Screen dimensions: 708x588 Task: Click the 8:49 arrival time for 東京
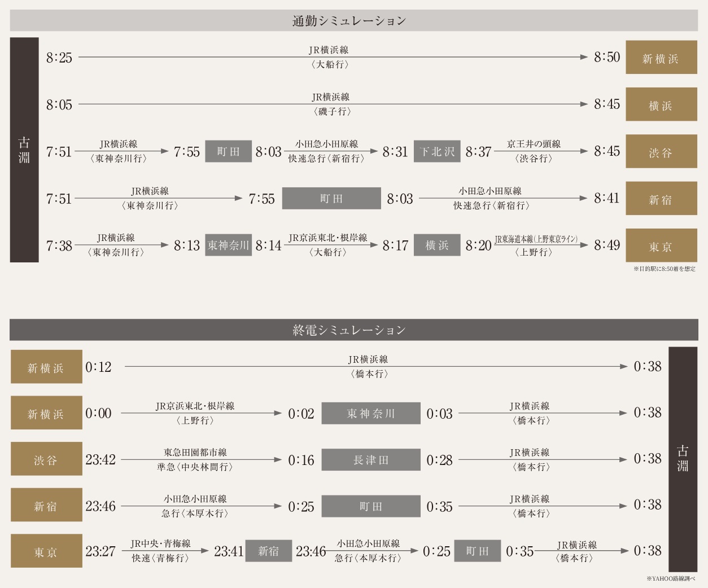pos(607,245)
